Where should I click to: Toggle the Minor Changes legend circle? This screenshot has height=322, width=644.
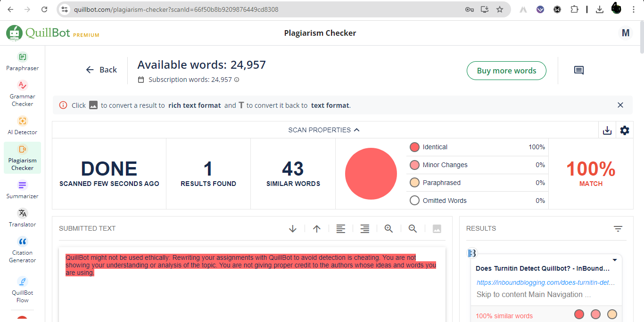pyautogui.click(x=414, y=165)
